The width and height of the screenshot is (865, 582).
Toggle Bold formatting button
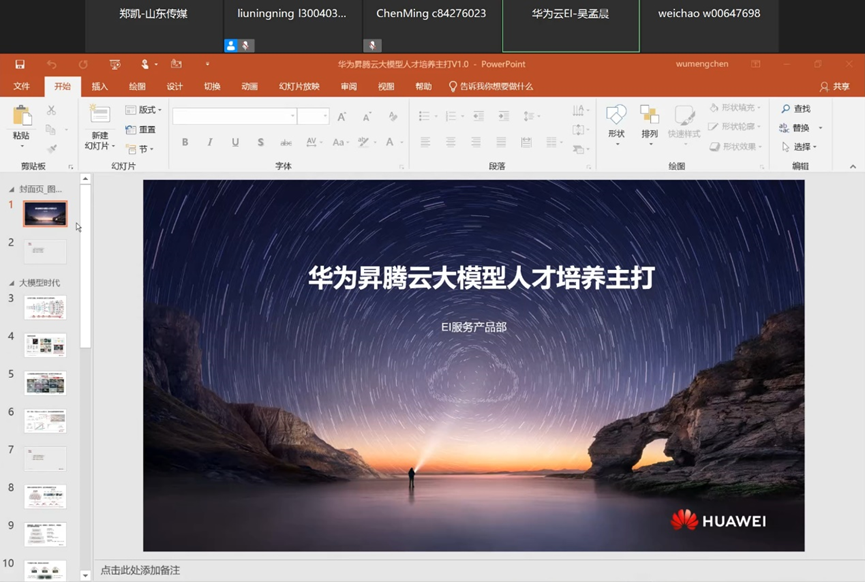[x=185, y=142]
